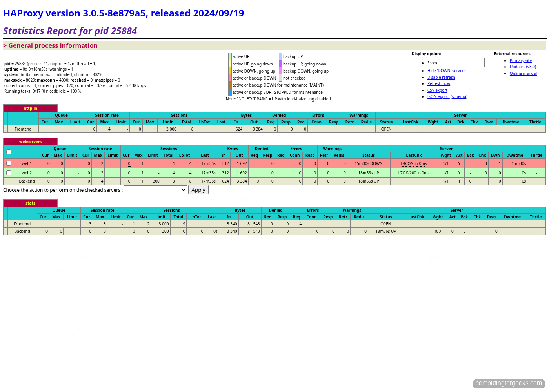
Task: Expand the General process information section
Action: pos(51,45)
